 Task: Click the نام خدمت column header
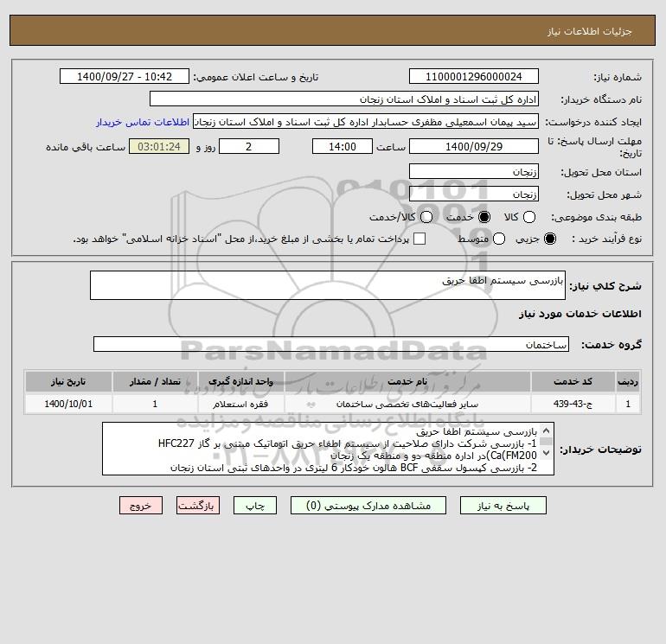(x=407, y=381)
